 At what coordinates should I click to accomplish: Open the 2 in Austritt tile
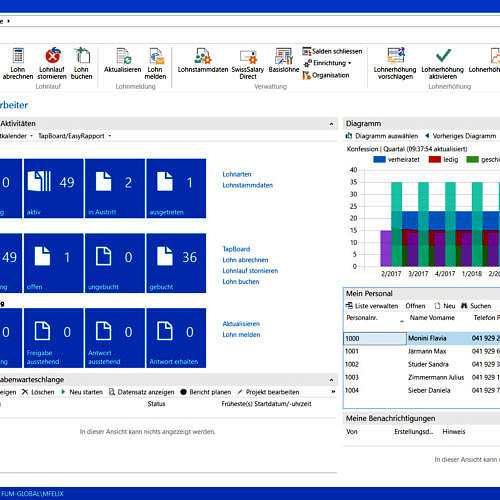115,188
